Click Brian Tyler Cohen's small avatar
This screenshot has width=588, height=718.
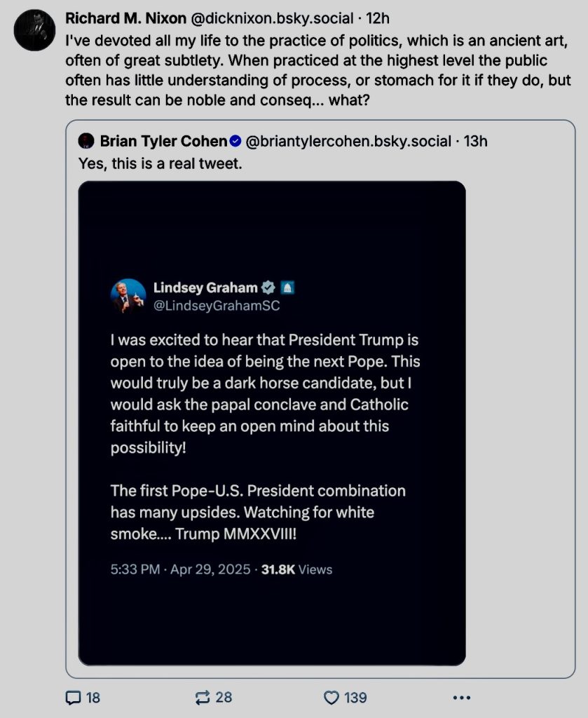click(86, 141)
